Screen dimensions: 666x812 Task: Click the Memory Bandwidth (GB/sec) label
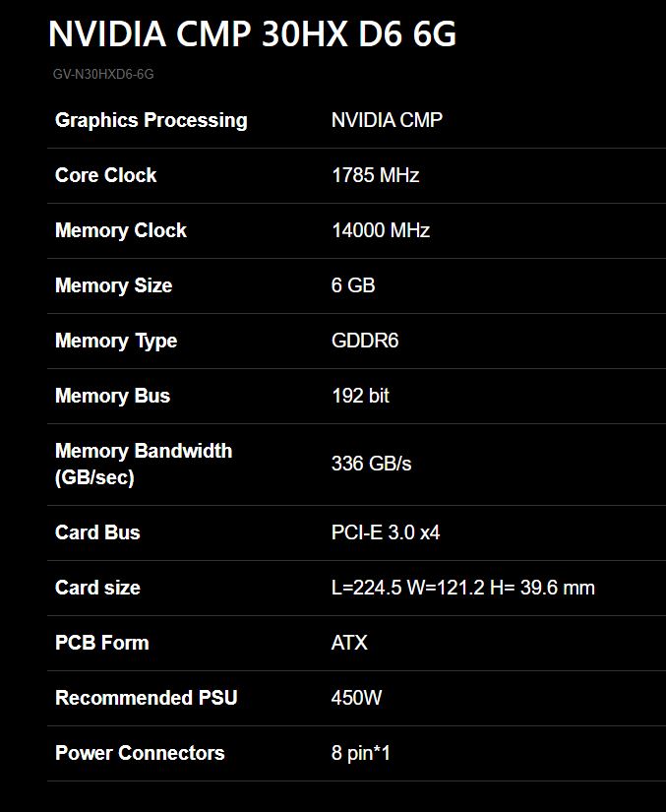point(144,464)
